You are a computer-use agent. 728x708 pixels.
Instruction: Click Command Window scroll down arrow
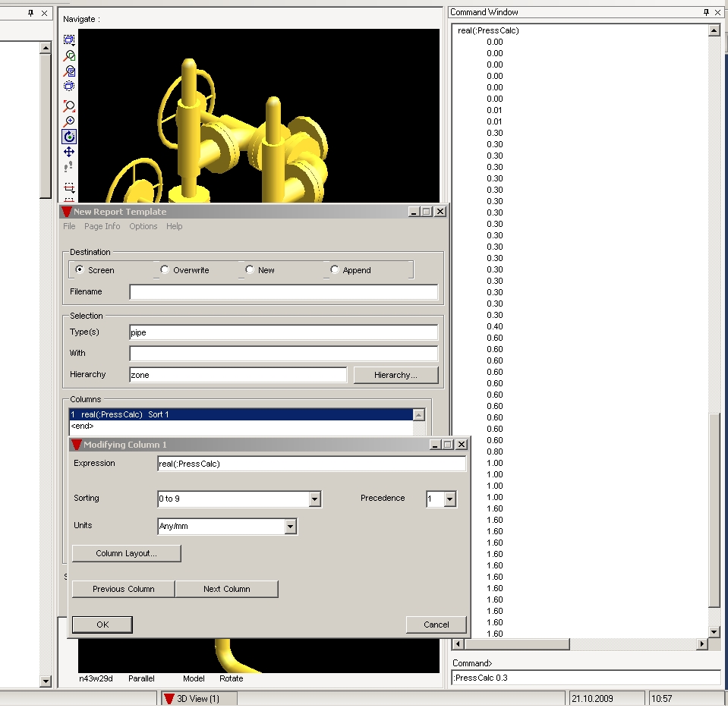click(x=714, y=631)
